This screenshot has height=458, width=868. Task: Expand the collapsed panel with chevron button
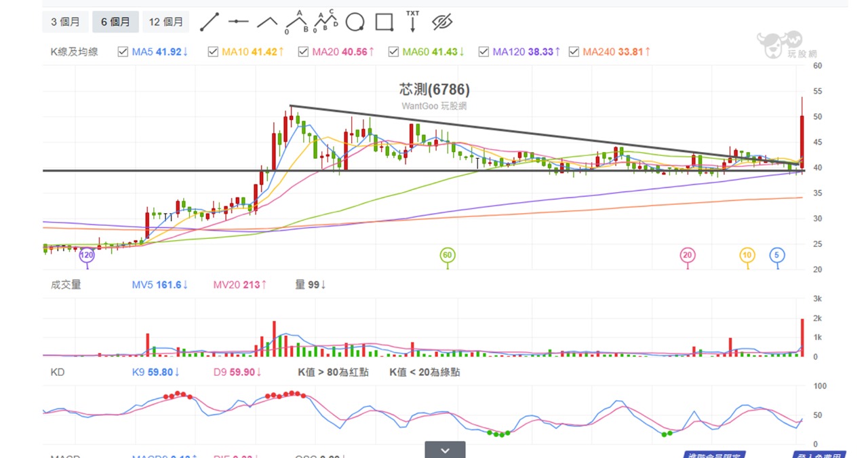coord(445,450)
